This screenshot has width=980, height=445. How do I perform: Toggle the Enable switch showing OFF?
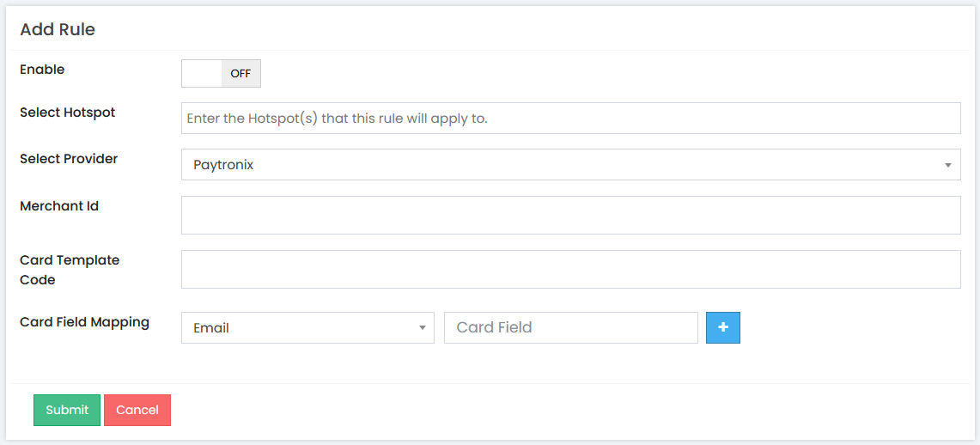click(221, 73)
